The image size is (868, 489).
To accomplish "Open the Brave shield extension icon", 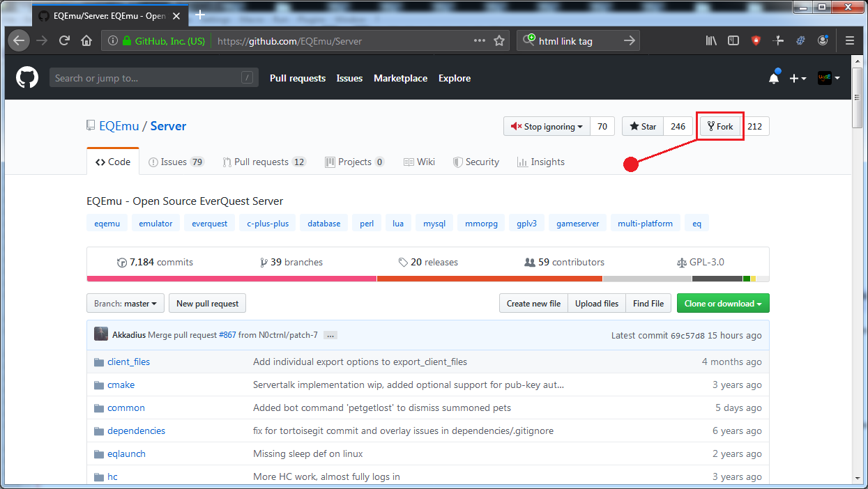I will click(x=756, y=41).
